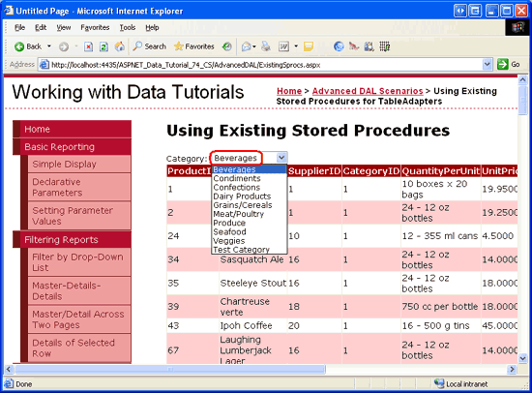This screenshot has width=532, height=393.
Task: Click the Stop page loading icon
Action: click(x=89, y=46)
